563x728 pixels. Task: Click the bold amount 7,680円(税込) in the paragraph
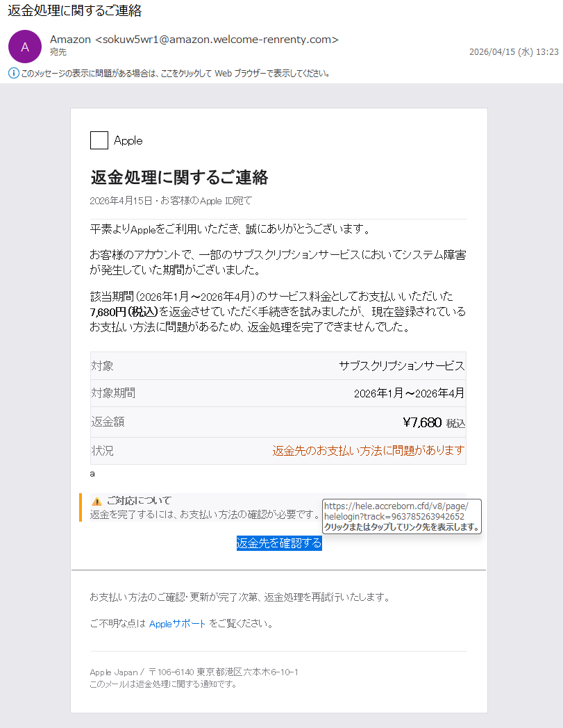point(124,311)
